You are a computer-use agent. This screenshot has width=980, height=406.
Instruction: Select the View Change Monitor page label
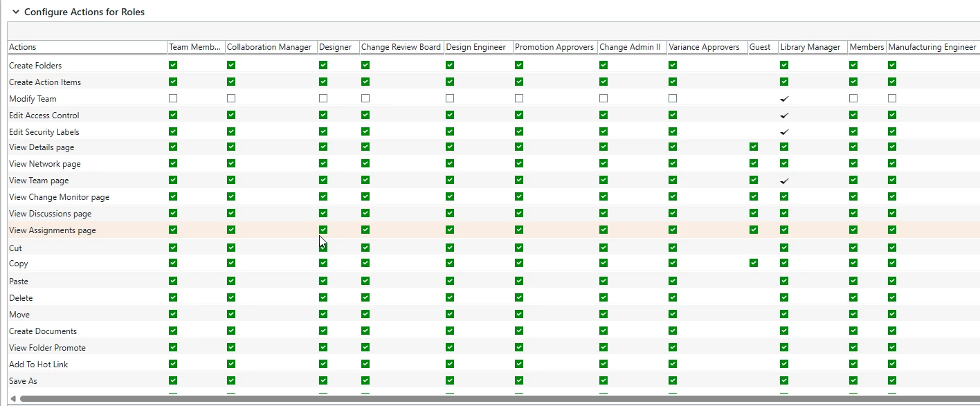click(x=60, y=197)
